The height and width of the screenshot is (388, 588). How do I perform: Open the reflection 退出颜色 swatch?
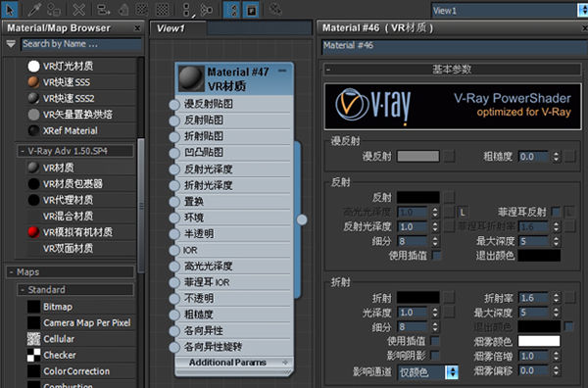point(539,256)
